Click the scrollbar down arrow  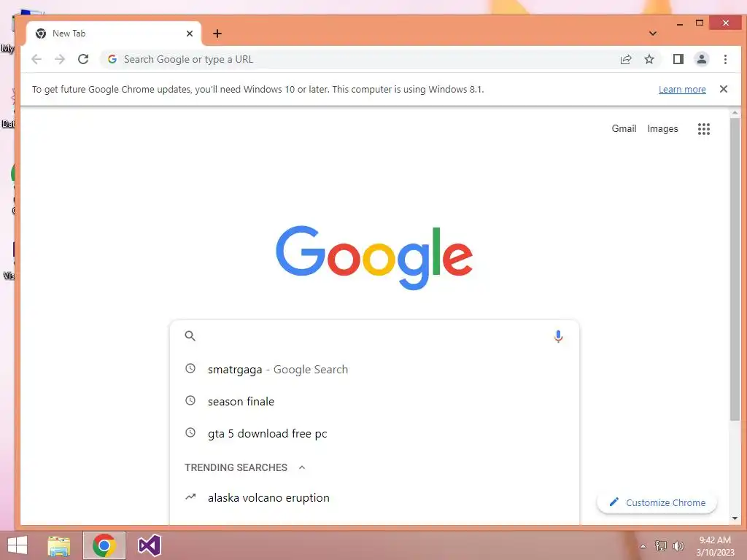coord(734,518)
